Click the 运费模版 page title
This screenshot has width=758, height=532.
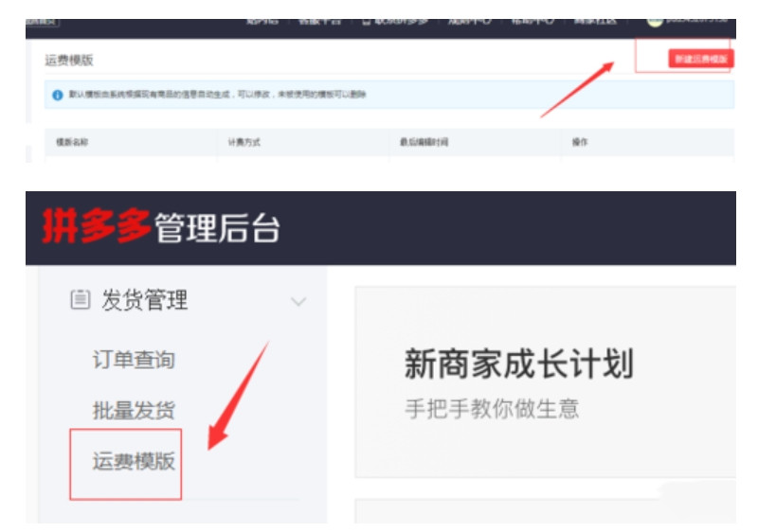tap(69, 61)
